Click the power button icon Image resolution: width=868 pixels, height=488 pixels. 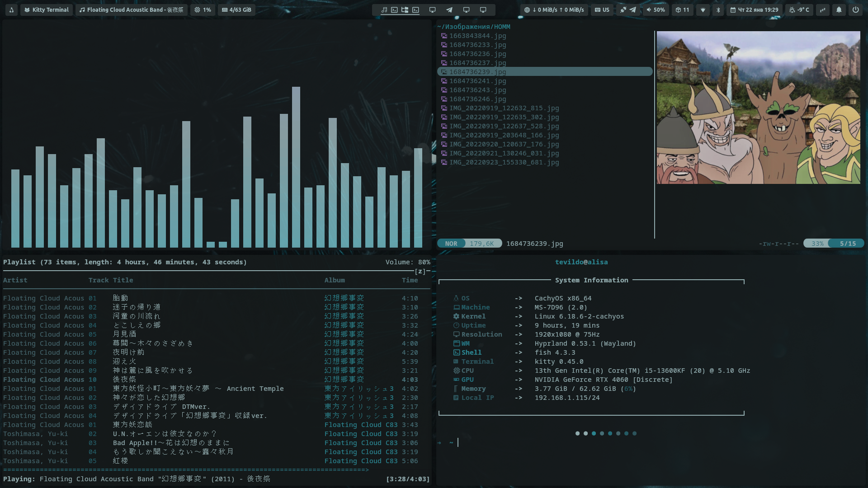(855, 10)
